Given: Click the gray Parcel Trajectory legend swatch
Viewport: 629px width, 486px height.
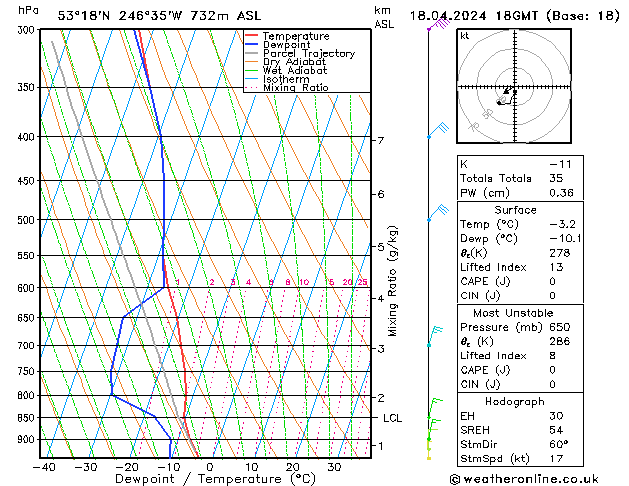Looking at the screenshot, I should coord(252,53).
